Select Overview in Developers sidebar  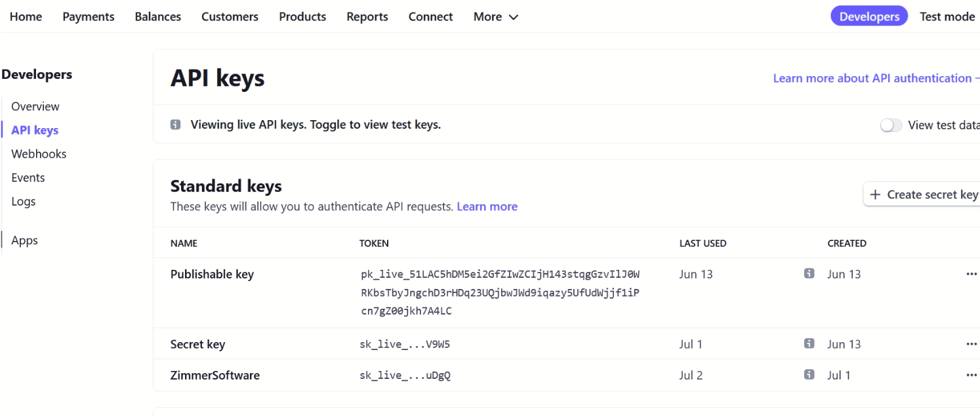point(35,106)
